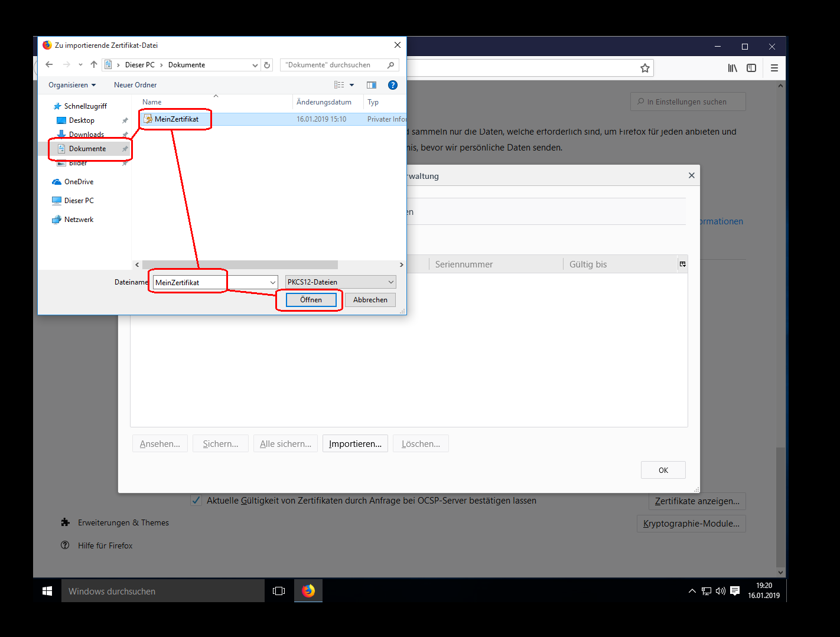The image size is (840, 637).
Task: Open the Organisieren dropdown menu
Action: click(72, 85)
